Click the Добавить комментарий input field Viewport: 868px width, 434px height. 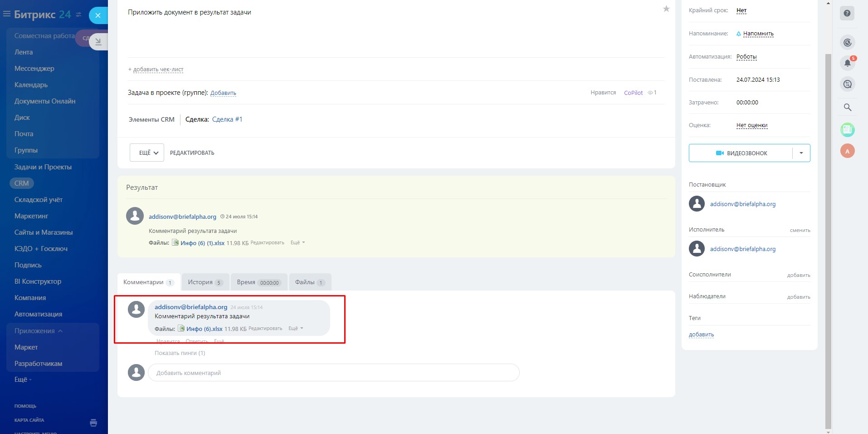(333, 373)
